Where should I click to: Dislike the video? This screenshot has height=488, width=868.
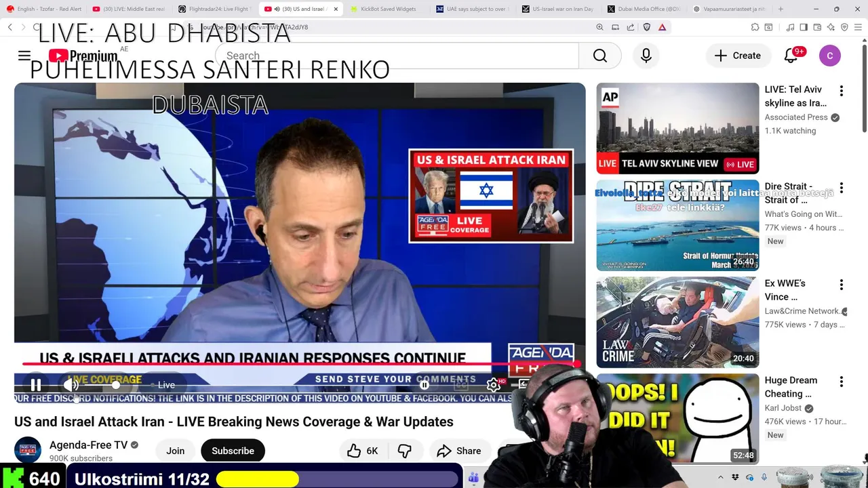point(404,451)
